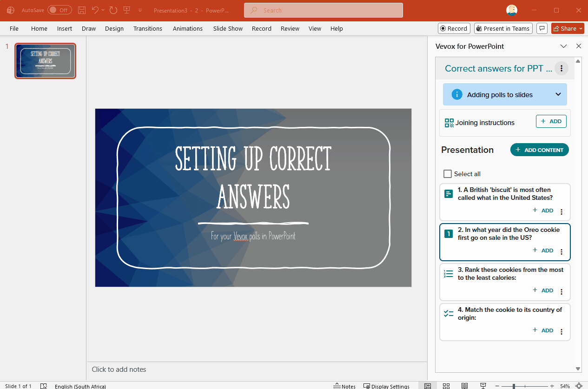This screenshot has height=389, width=588.
Task: Click Start From Beginning presentation icon
Action: (127, 10)
